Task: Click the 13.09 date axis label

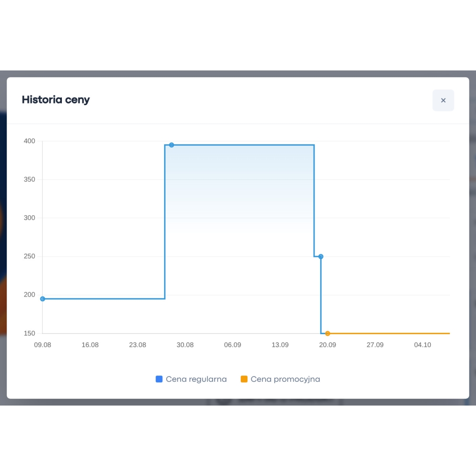Action: [x=280, y=345]
